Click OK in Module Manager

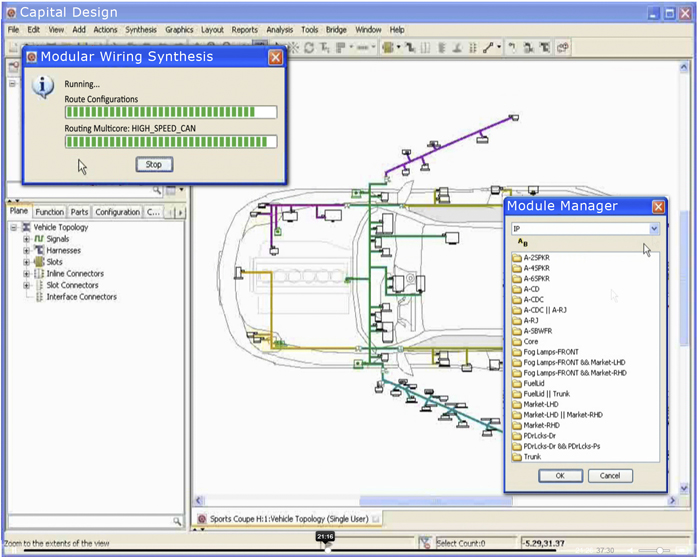pyautogui.click(x=560, y=476)
